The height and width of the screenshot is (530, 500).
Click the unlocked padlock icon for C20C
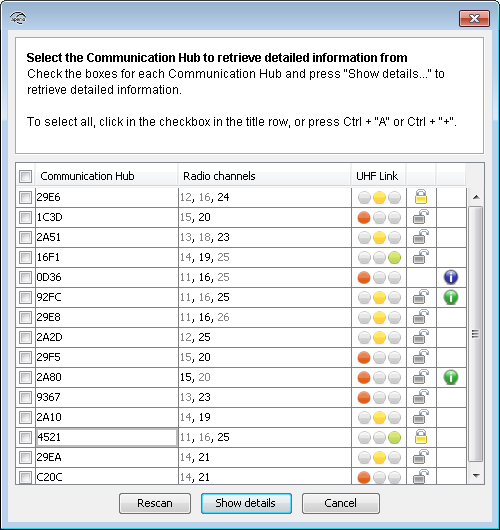coord(421,476)
